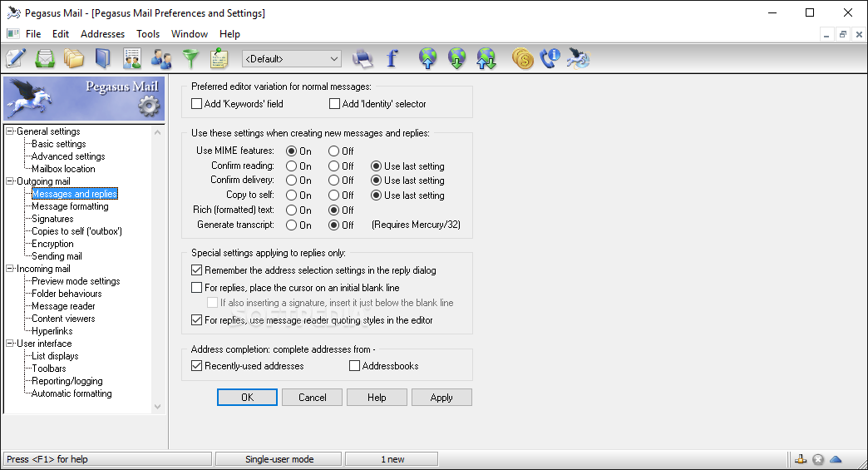This screenshot has width=868, height=470.
Task: Collapse the Outgoing mail tree node
Action: pos(10,181)
